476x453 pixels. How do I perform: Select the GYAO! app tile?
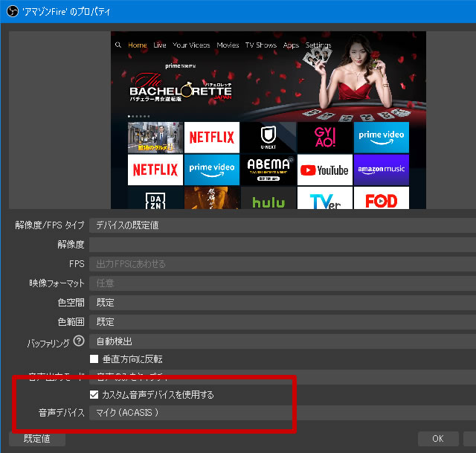(324, 137)
